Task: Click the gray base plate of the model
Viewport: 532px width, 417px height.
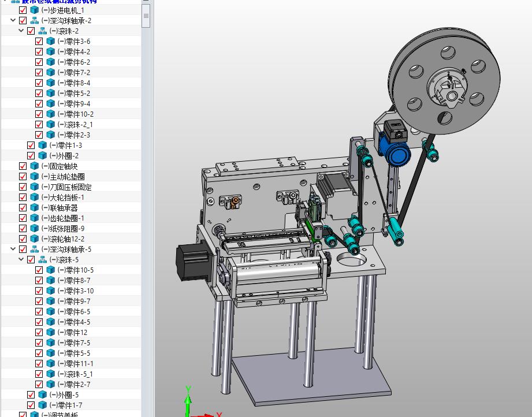Action: tap(310, 377)
